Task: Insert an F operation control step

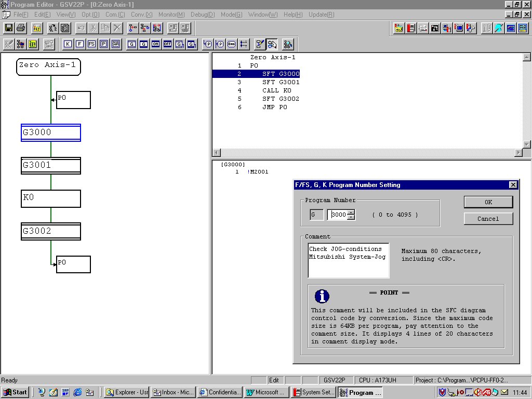Action: [79, 44]
